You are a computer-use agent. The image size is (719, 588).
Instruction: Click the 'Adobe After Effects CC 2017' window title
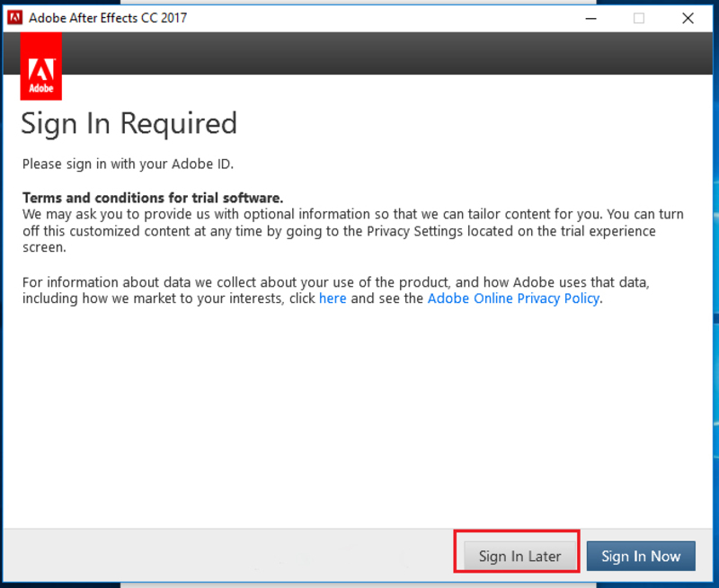pos(108,18)
